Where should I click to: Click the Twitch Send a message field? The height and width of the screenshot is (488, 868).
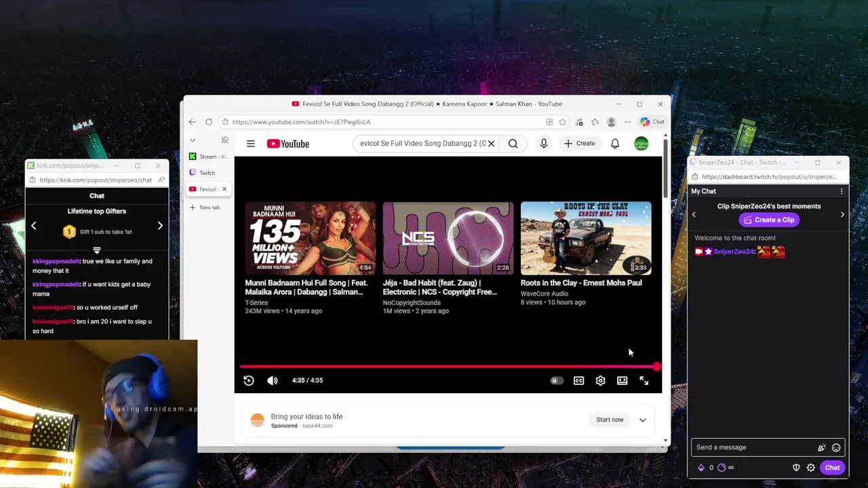[754, 447]
